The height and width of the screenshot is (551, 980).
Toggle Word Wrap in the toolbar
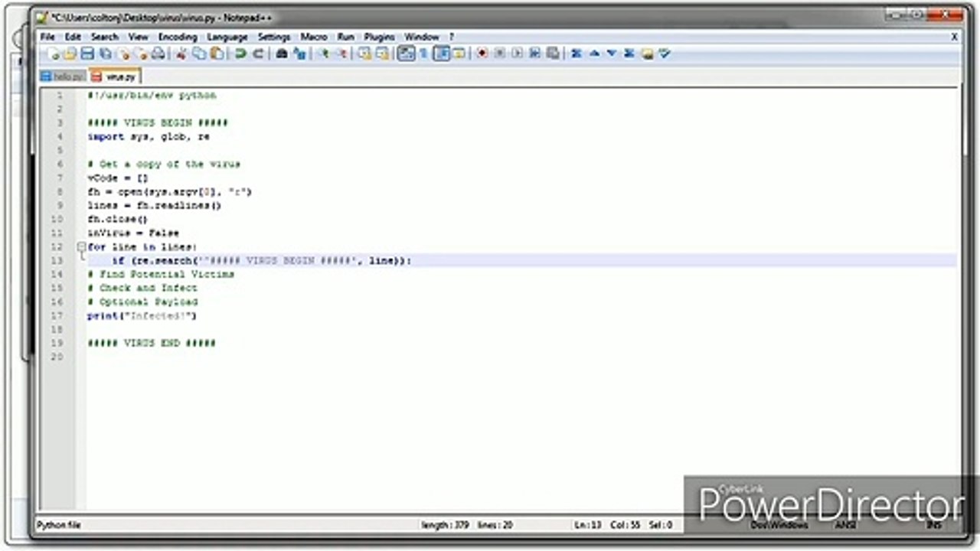click(x=406, y=54)
